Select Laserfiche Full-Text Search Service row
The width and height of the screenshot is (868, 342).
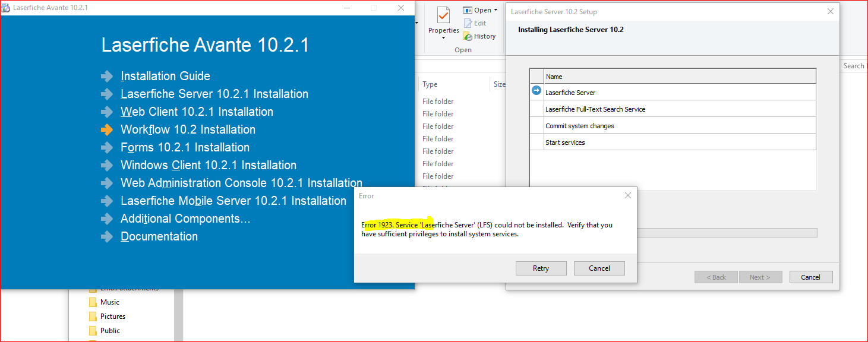point(673,109)
